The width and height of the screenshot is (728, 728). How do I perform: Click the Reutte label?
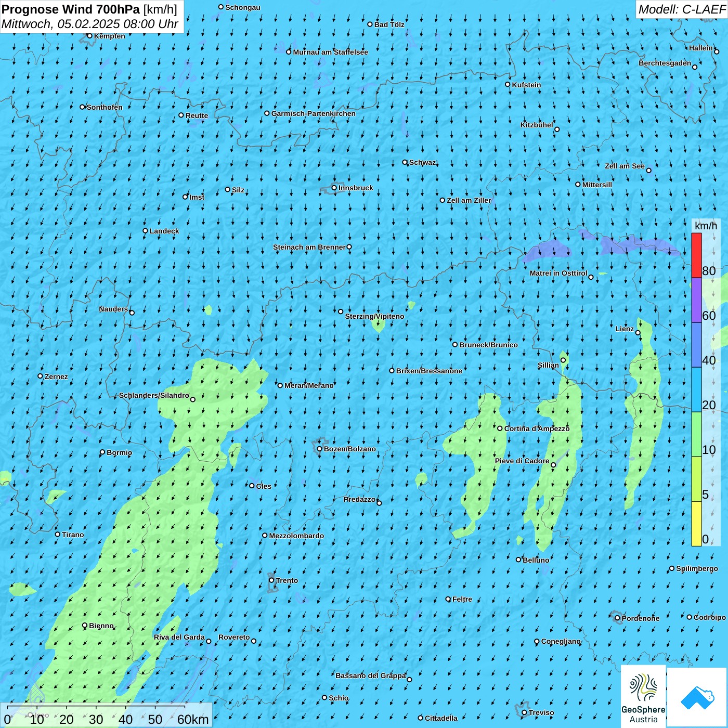[x=197, y=115]
